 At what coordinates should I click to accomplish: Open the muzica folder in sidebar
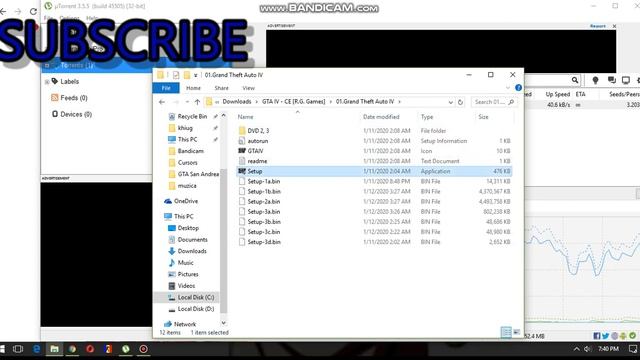coord(187,186)
